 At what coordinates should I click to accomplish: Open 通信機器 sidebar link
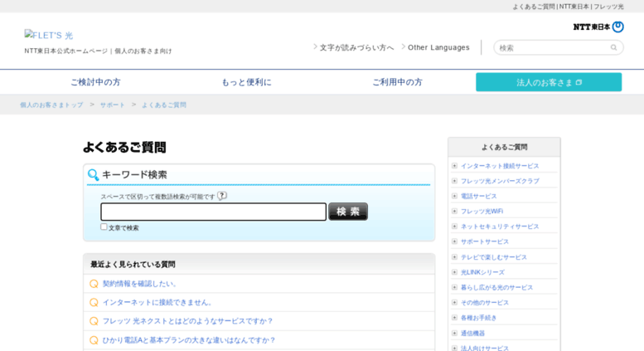(x=472, y=334)
